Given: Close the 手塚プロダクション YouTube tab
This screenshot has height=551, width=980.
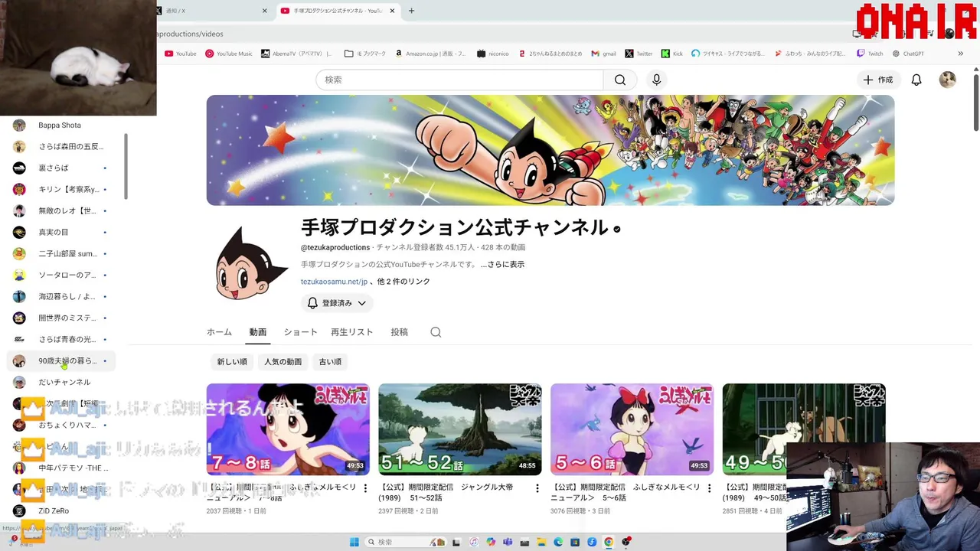Looking at the screenshot, I should point(392,11).
